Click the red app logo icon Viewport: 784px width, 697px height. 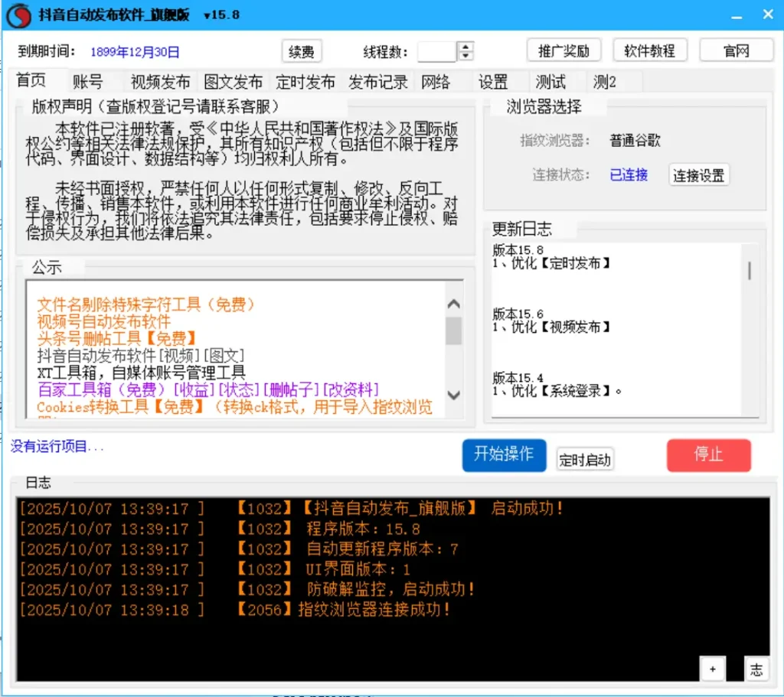pyautogui.click(x=17, y=15)
